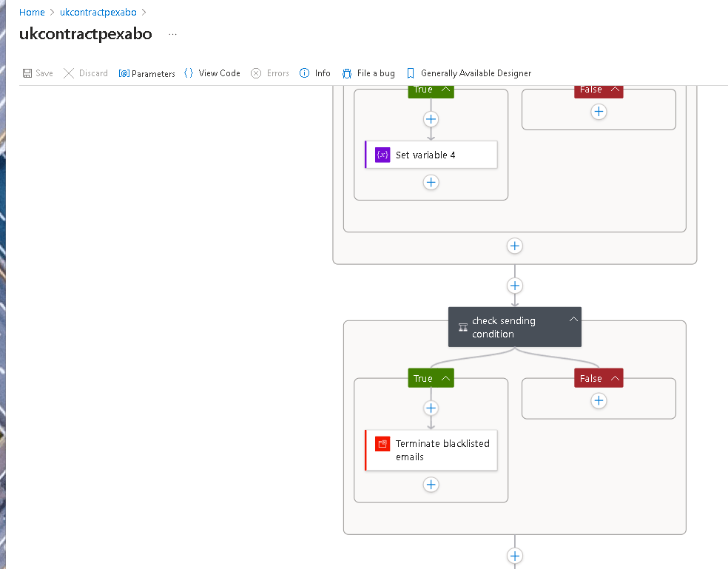Collapse True branch of check sending condition
728x569 pixels.
[445, 378]
